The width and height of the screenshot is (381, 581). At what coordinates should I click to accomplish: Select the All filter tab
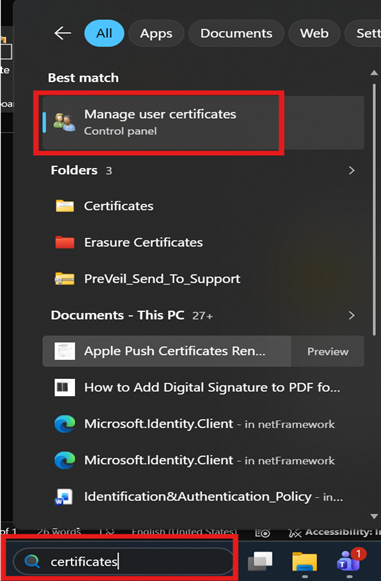click(x=104, y=33)
